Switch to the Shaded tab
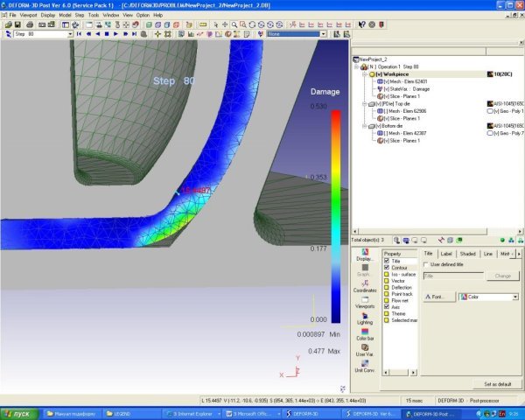Viewport: 525px width, 420px height. 468,254
